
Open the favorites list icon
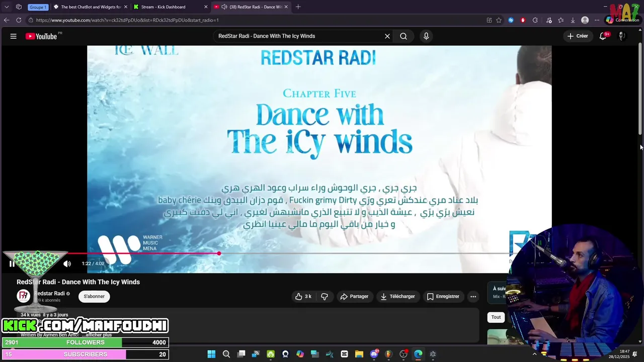point(561,20)
